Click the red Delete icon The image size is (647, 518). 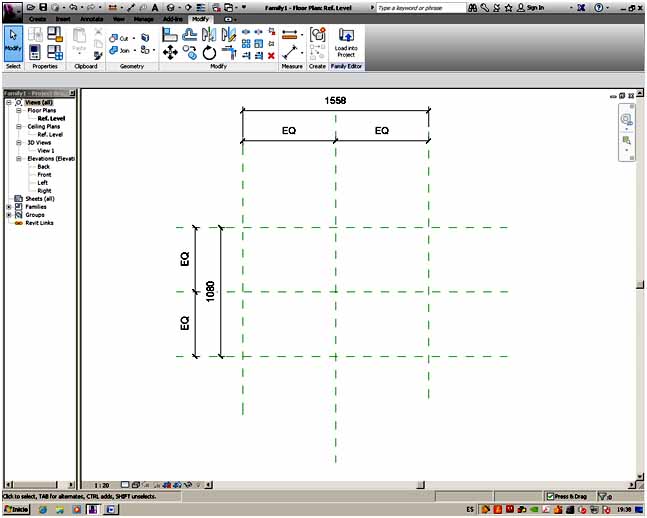(271, 56)
